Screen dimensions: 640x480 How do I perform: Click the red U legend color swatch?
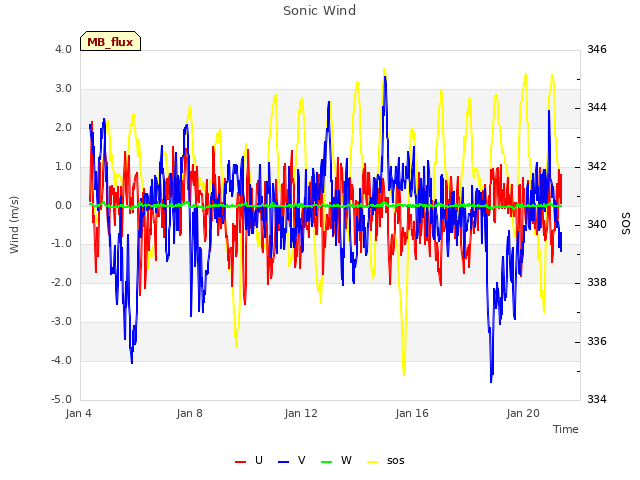tap(240, 462)
